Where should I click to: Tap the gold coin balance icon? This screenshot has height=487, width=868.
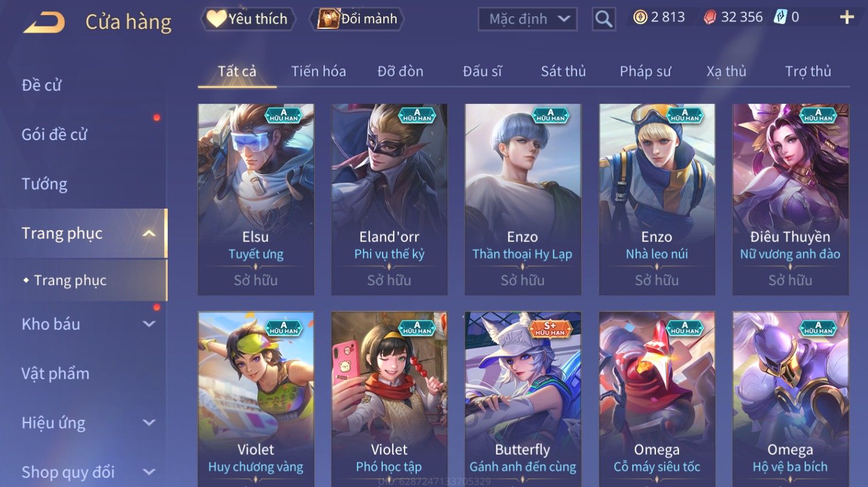[640, 17]
